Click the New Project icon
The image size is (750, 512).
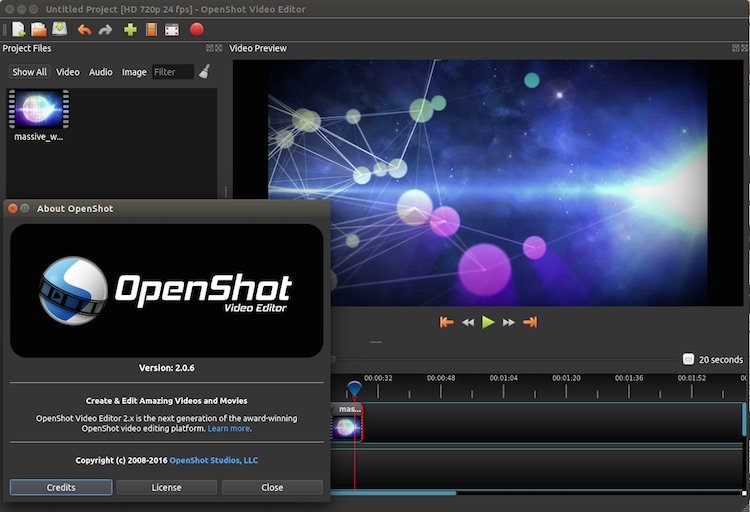tap(18, 29)
